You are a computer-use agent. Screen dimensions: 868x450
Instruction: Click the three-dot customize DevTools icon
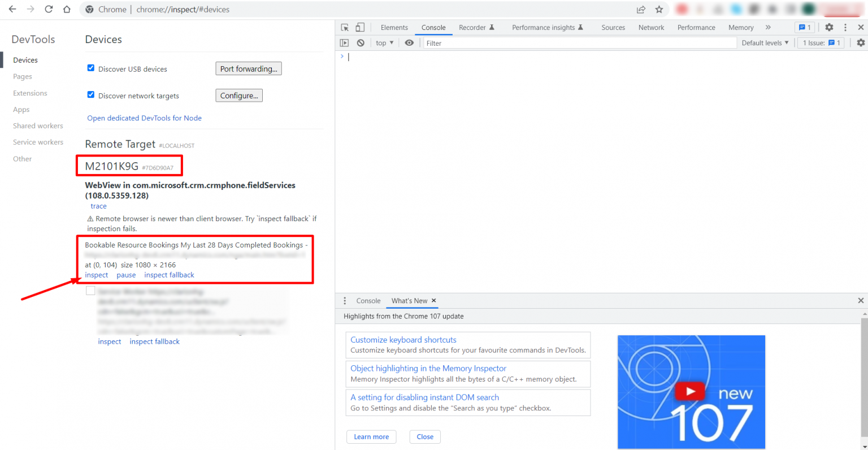[845, 27]
